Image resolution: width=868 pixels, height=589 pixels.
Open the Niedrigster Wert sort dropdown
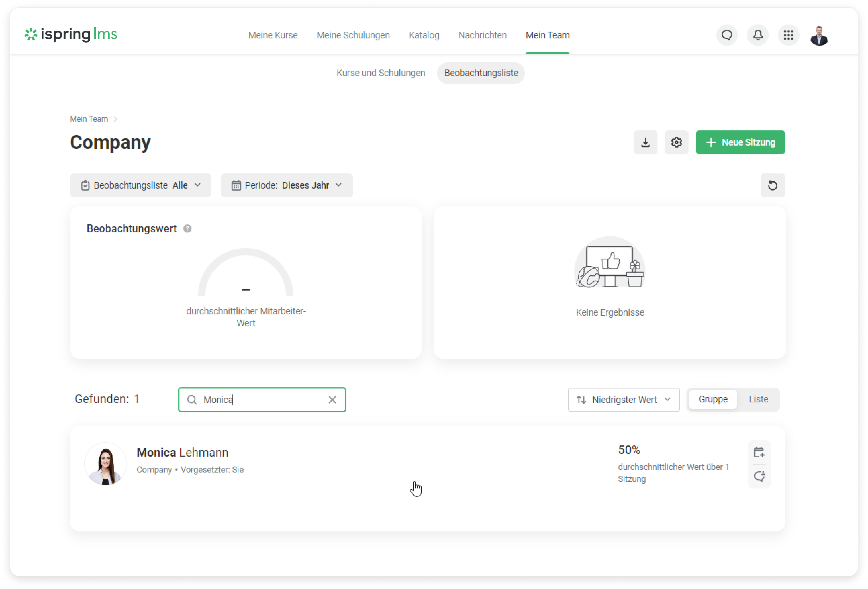pyautogui.click(x=623, y=400)
